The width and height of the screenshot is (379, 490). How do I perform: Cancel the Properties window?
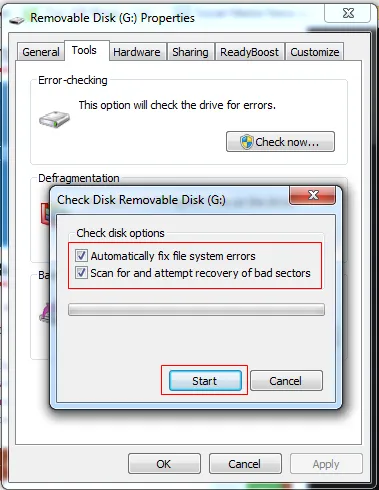(245, 464)
